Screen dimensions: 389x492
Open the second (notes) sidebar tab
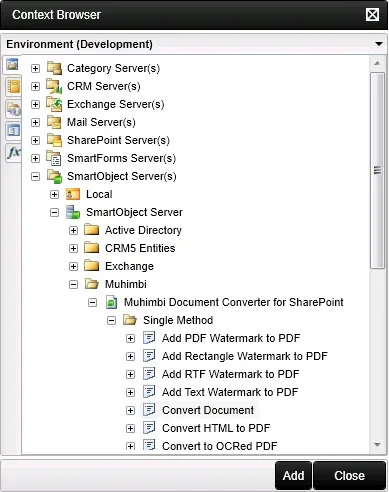click(13, 86)
